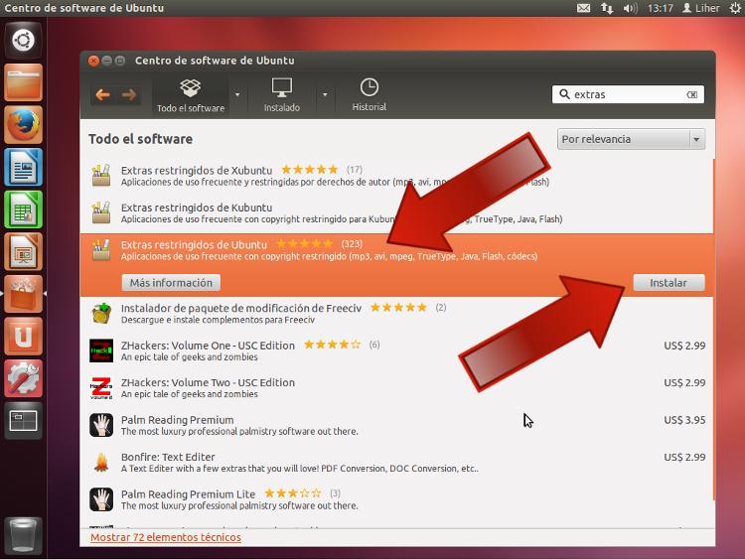Open the Liher user menu
This screenshot has width=745, height=560.
tap(701, 8)
